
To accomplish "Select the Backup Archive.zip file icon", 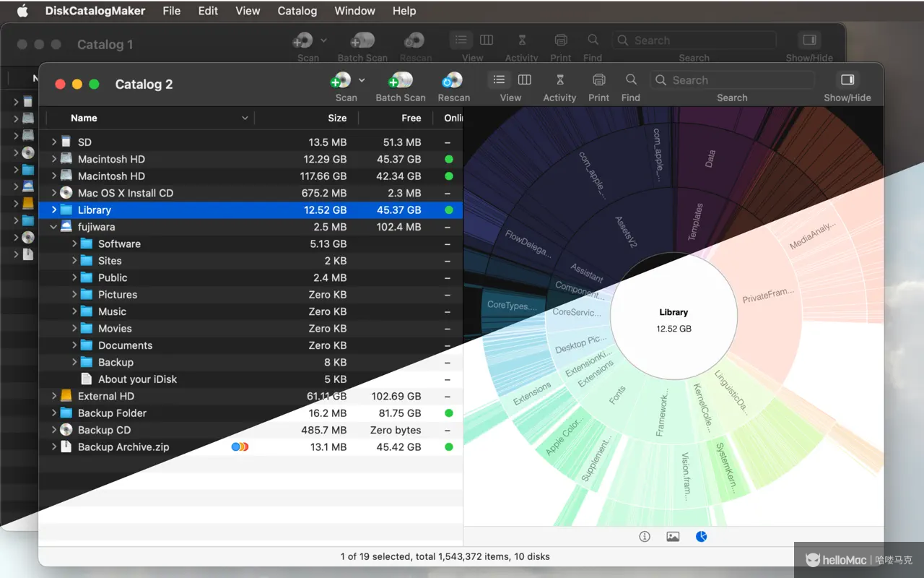I will (66, 447).
